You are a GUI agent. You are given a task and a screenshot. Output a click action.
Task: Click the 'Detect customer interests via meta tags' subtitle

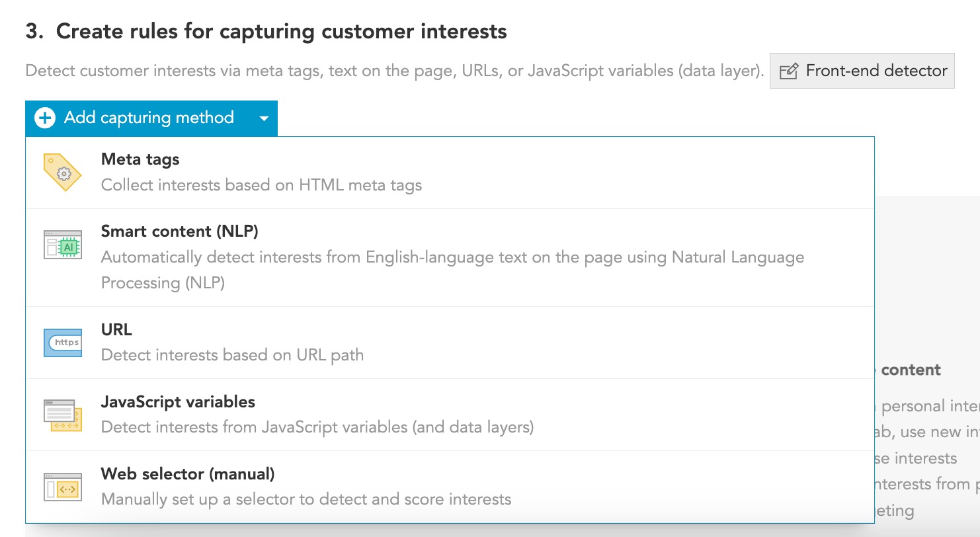(x=395, y=71)
